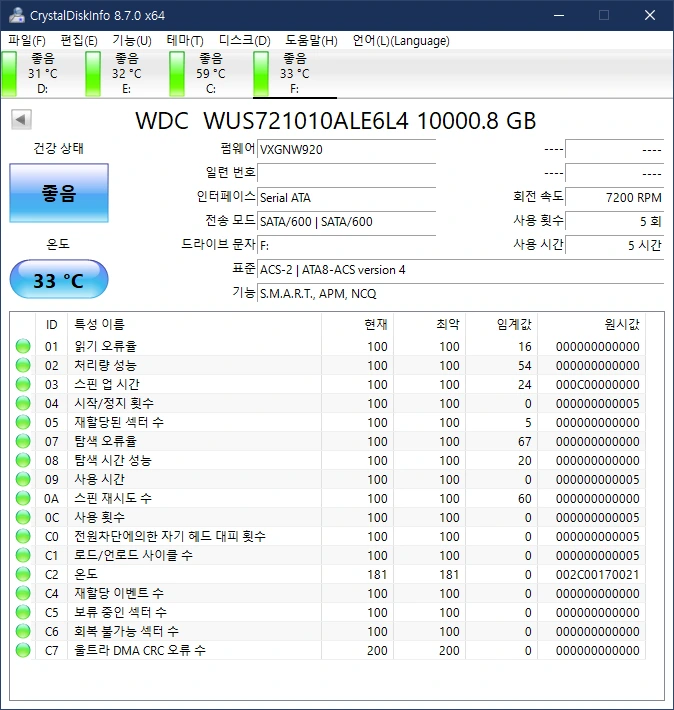Click the green status icon for ID 0C
This screenshot has width=674, height=710.
(23, 518)
